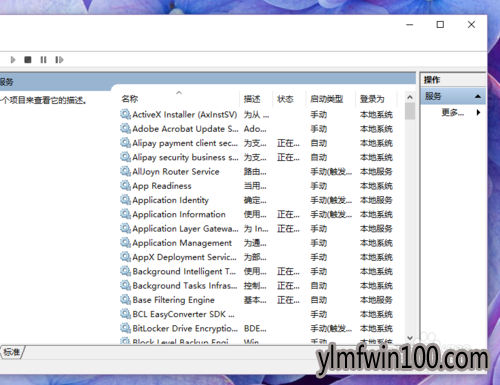Click the Base Filtering Engine service gear icon

pyautogui.click(x=125, y=300)
